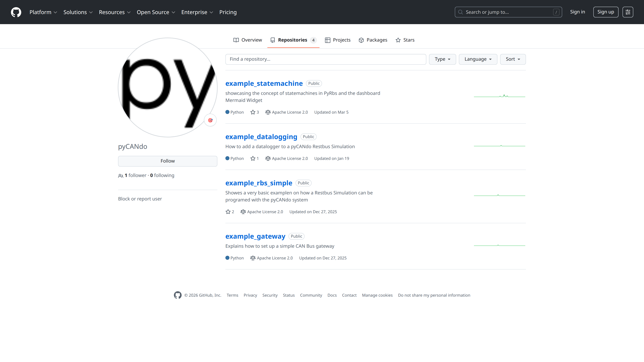
Task: Open the Pricing page
Action: tap(228, 12)
